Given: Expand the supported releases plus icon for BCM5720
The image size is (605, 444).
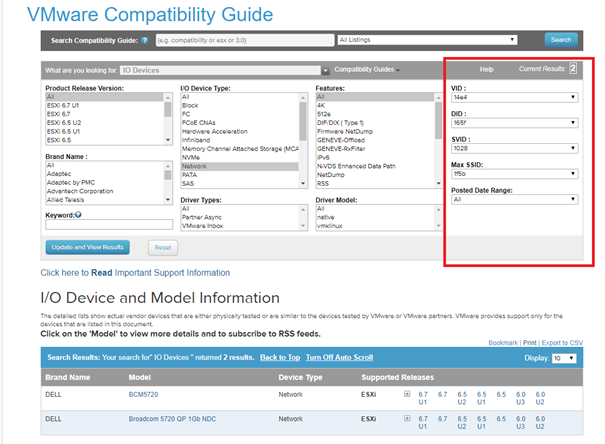Looking at the screenshot, I should pyautogui.click(x=407, y=394).
